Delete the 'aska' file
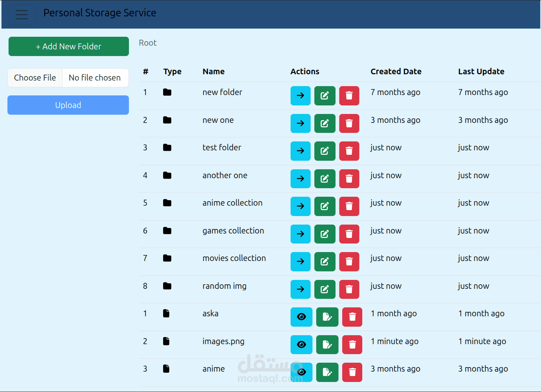This screenshot has height=392, width=541. [x=352, y=317]
